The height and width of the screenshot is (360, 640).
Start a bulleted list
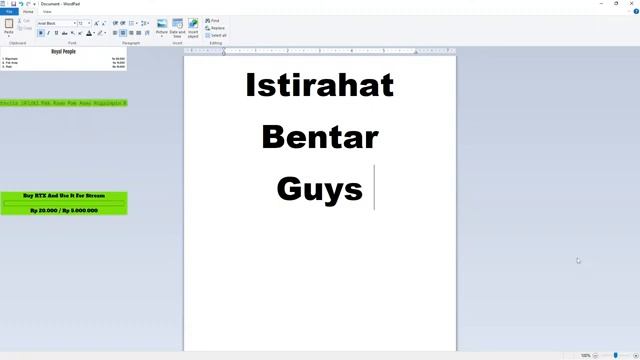pyautogui.click(x=131, y=23)
